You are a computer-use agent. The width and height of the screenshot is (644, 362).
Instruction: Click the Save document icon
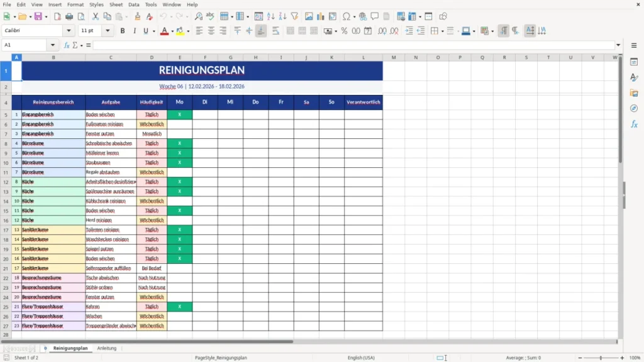(38, 16)
